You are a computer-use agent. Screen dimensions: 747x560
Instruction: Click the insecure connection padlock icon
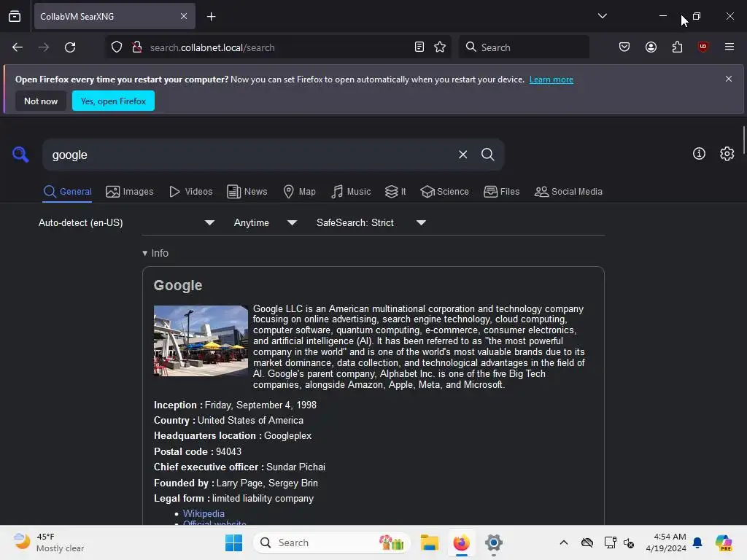coord(137,47)
